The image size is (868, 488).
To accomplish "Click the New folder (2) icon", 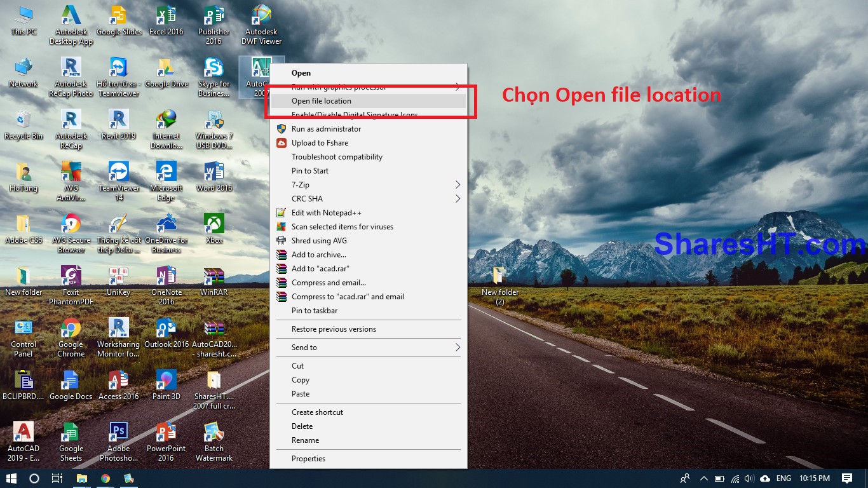I will 500,286.
